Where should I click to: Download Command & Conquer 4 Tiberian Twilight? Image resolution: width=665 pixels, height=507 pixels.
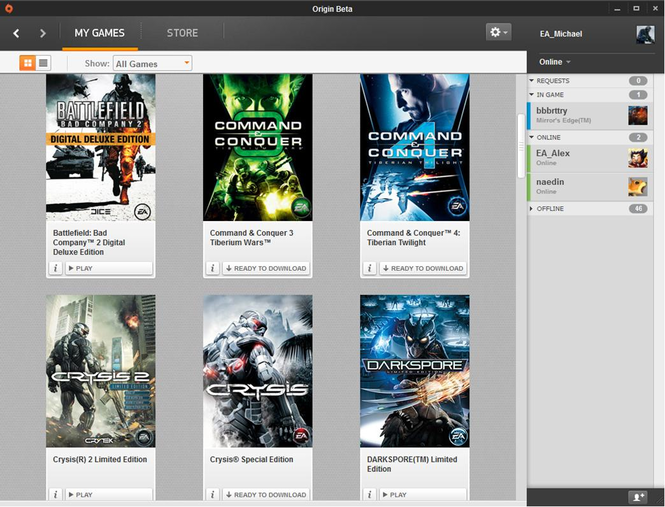tap(423, 268)
